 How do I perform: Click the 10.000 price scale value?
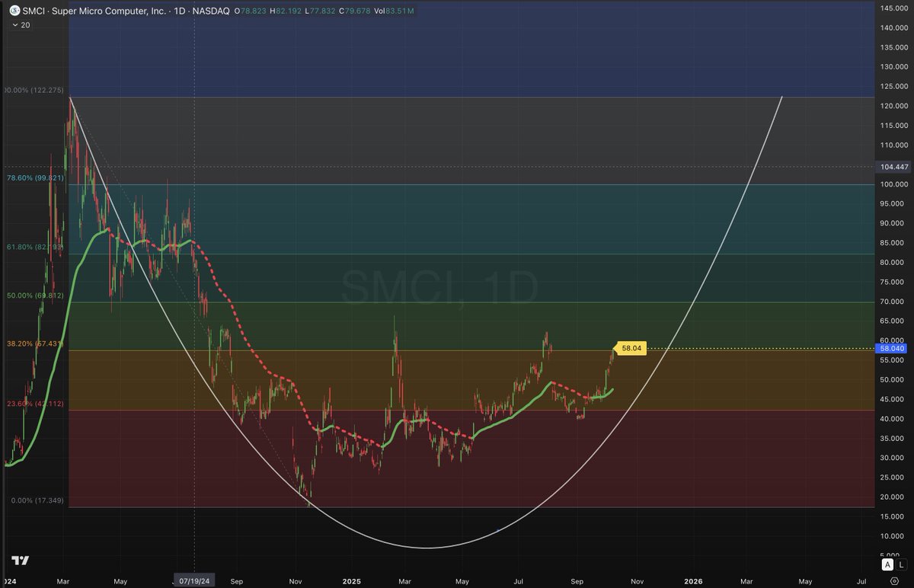(x=893, y=536)
